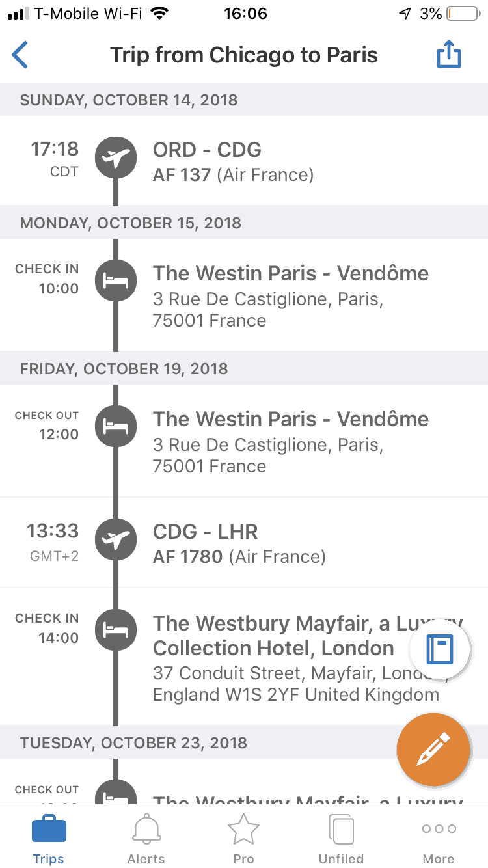The image size is (488, 868).
Task: Open the Alerts tab
Action: 146,839
